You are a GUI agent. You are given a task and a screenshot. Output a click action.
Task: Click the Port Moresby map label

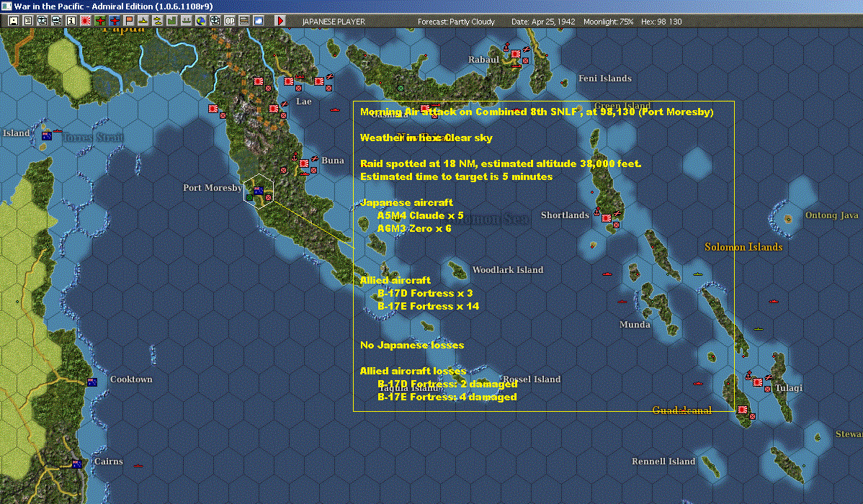pyautogui.click(x=213, y=188)
